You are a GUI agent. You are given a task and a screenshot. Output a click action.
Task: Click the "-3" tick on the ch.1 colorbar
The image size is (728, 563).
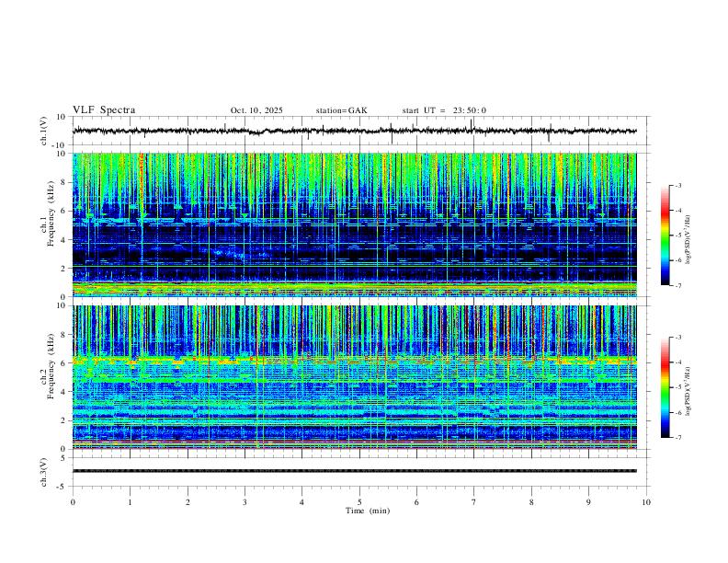pos(677,185)
